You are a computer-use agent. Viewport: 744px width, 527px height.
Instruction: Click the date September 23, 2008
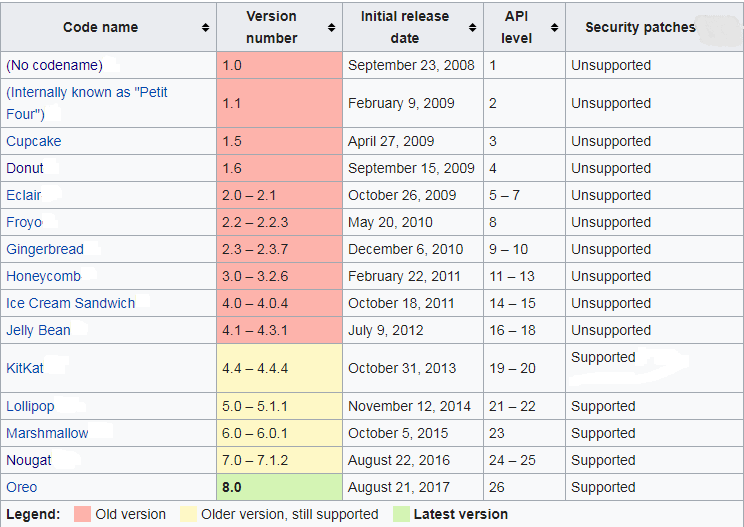pyautogui.click(x=411, y=65)
